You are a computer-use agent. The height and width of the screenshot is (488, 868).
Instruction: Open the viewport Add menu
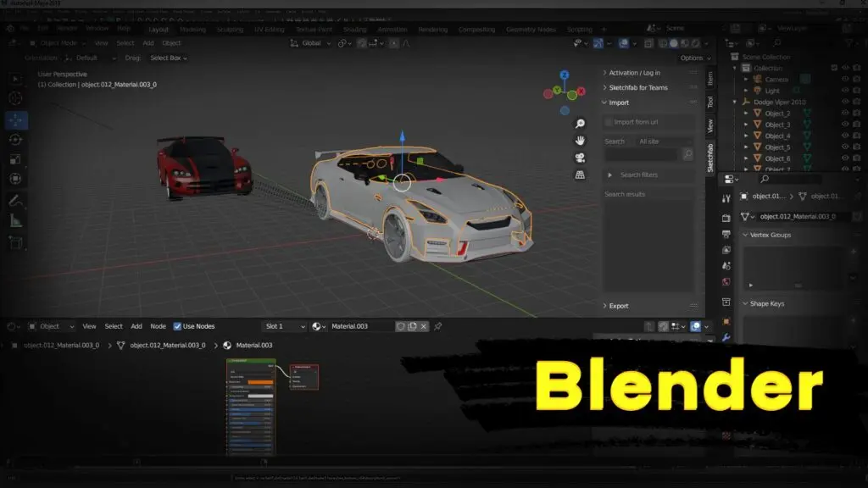(x=148, y=43)
